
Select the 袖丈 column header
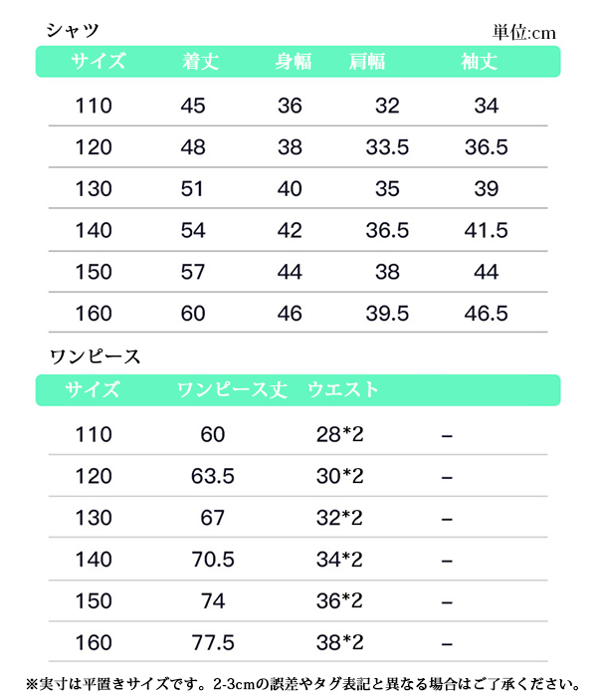click(x=480, y=62)
